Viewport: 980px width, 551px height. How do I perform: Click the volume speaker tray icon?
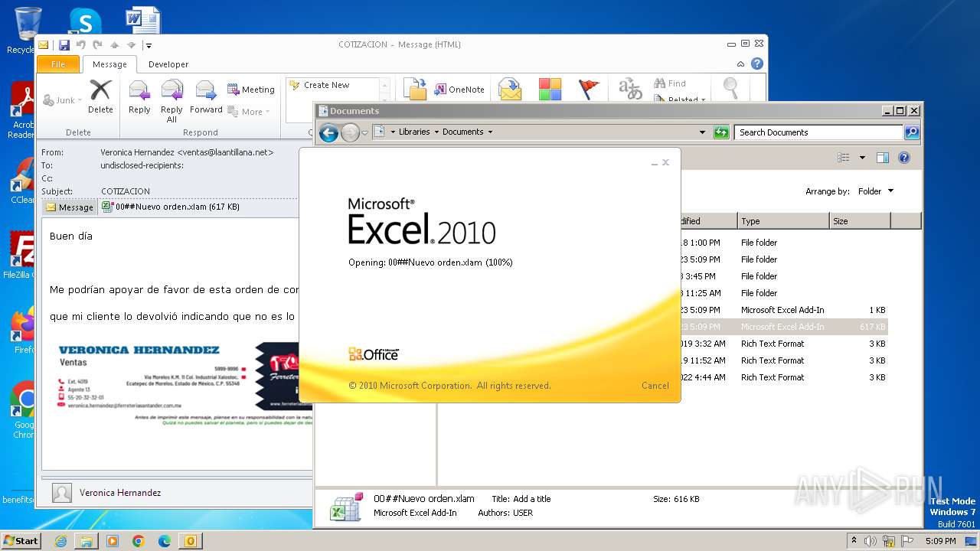(871, 541)
